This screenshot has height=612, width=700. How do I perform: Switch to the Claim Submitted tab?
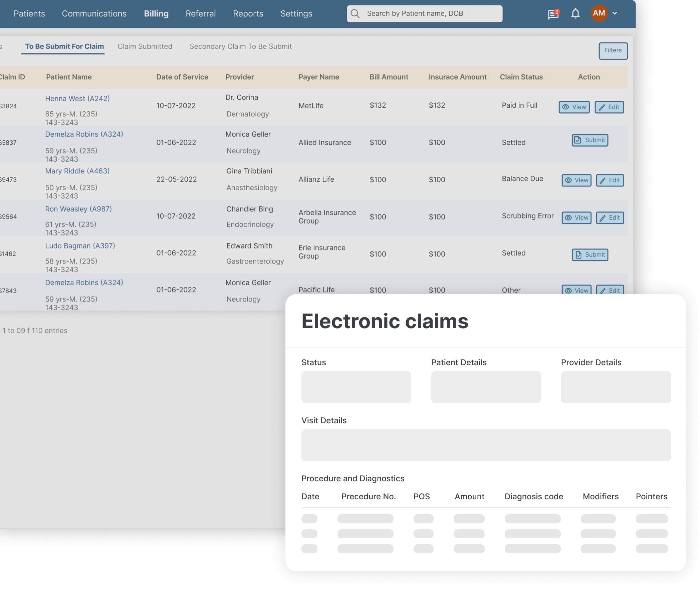pos(145,46)
